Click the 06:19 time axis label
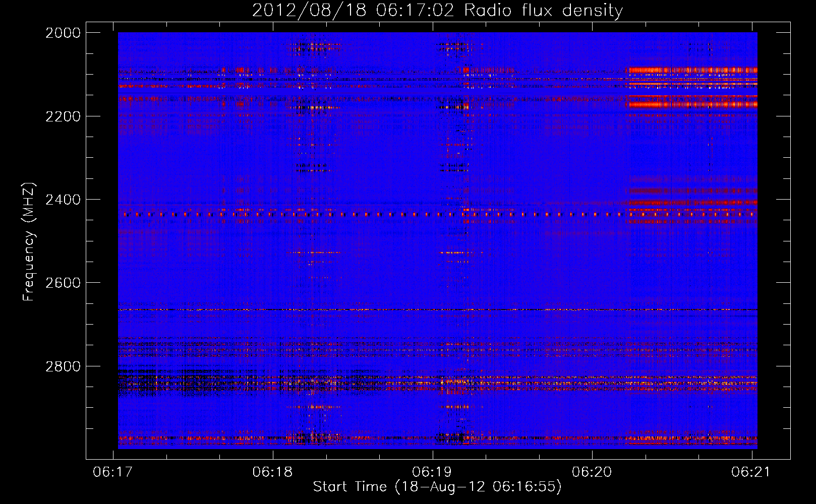Screen dimensions: 816x504 pos(432,472)
